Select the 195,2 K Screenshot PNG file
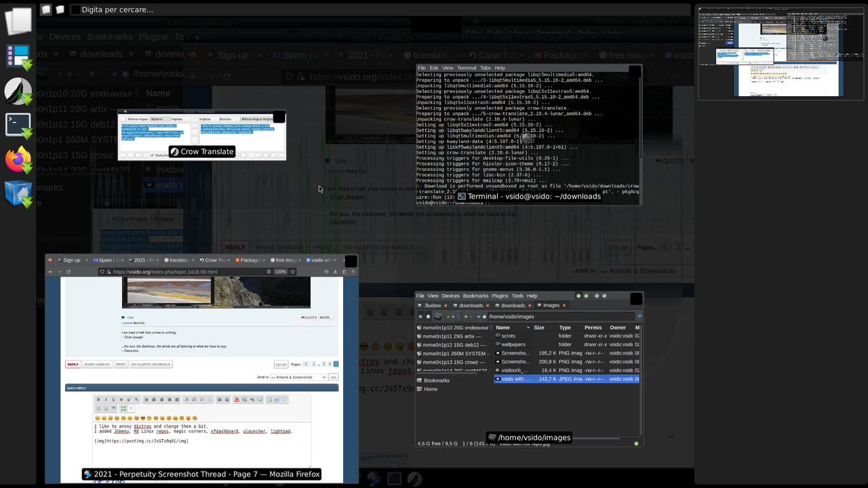The height and width of the screenshot is (488, 868). [x=566, y=353]
